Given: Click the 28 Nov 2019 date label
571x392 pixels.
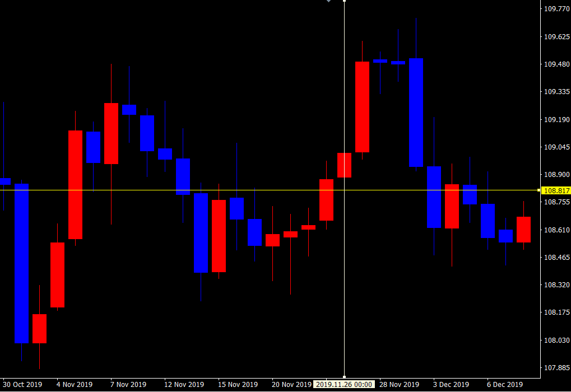Looking at the screenshot, I should [399, 384].
